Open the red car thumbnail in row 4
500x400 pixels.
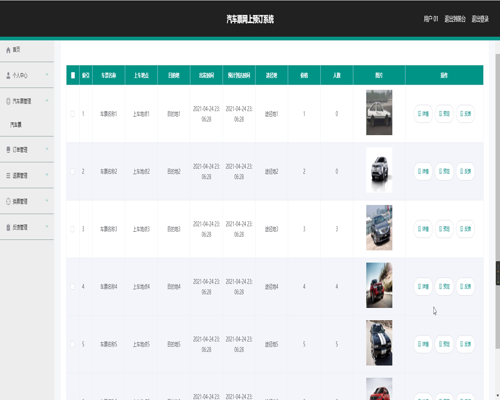(379, 285)
